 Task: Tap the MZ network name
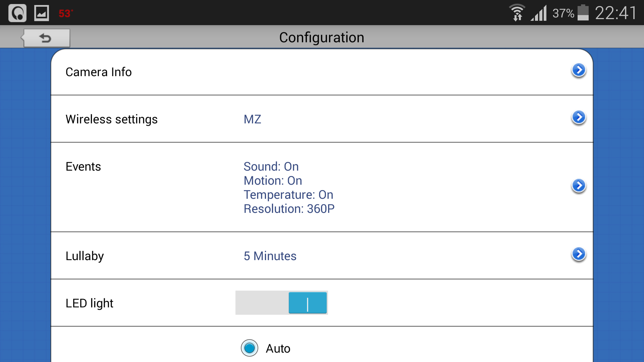point(252,119)
